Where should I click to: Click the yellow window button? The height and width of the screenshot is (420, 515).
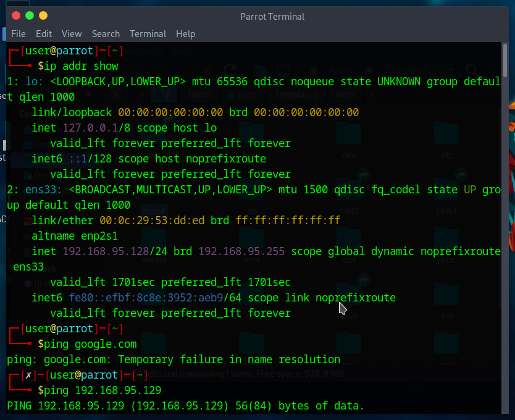43,15
